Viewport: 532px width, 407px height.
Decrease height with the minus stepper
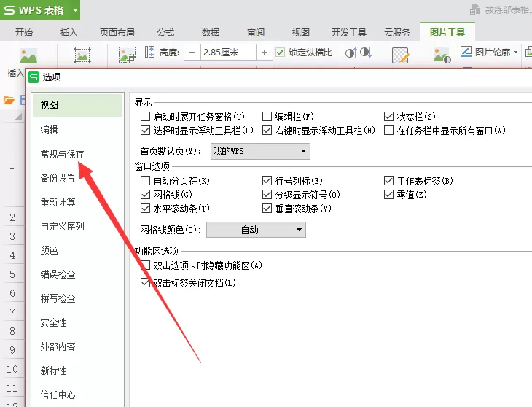(x=192, y=53)
